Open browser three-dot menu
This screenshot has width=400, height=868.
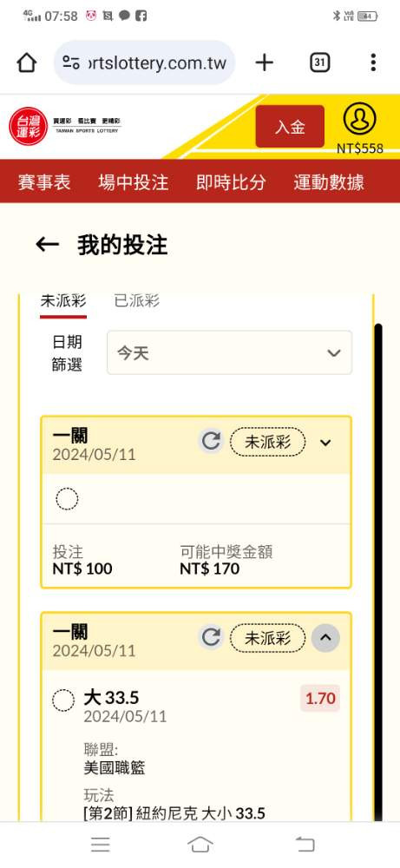coord(373,62)
